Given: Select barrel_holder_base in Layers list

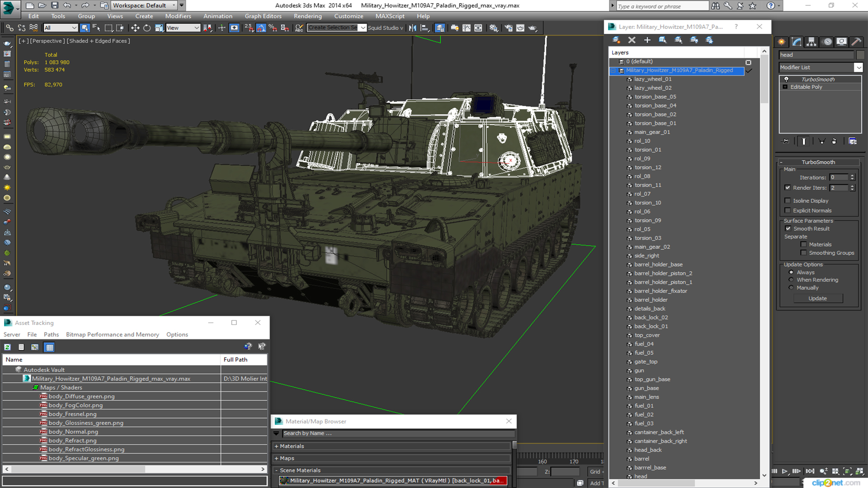Looking at the screenshot, I should click(658, 265).
